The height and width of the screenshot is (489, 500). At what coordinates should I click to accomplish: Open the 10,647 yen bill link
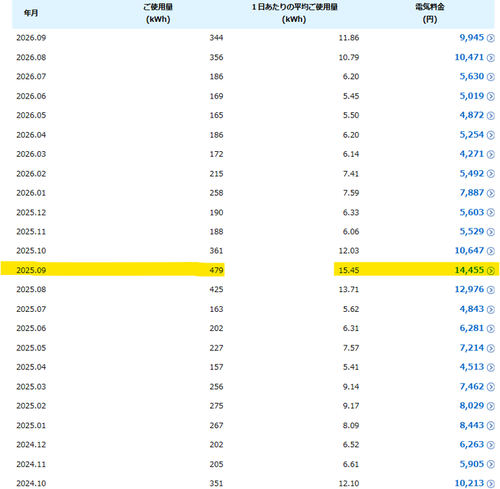[469, 251]
